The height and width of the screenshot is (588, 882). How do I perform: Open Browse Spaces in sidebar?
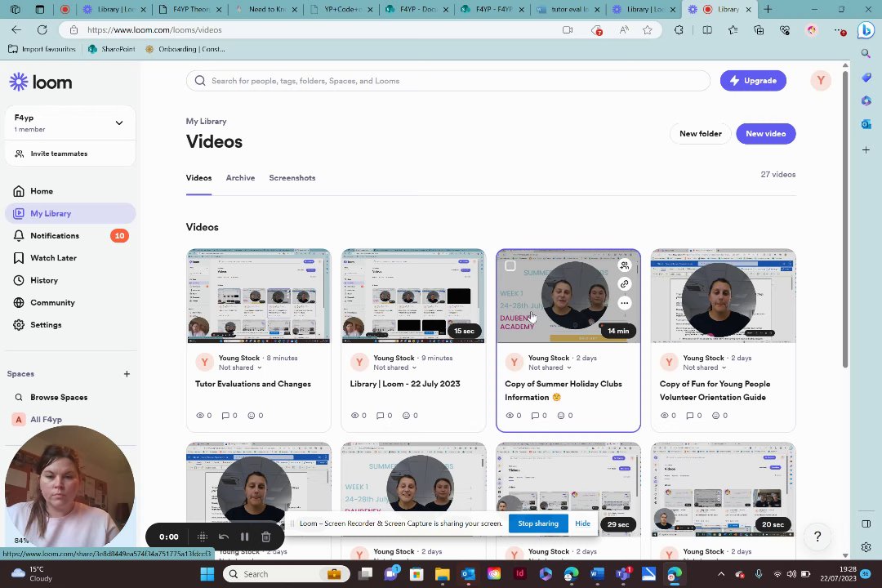click(x=59, y=397)
